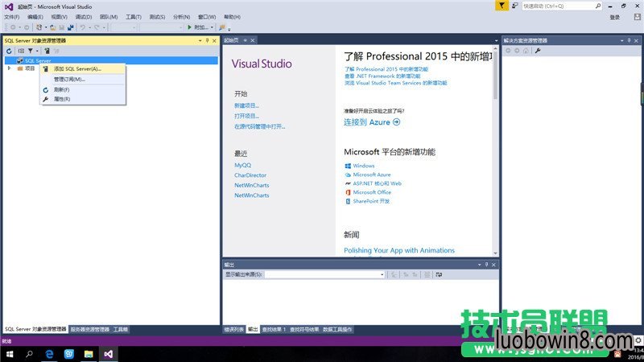Choose 刷新(F) from the context menu
Viewport: 644px width, 362px height.
tap(83, 89)
